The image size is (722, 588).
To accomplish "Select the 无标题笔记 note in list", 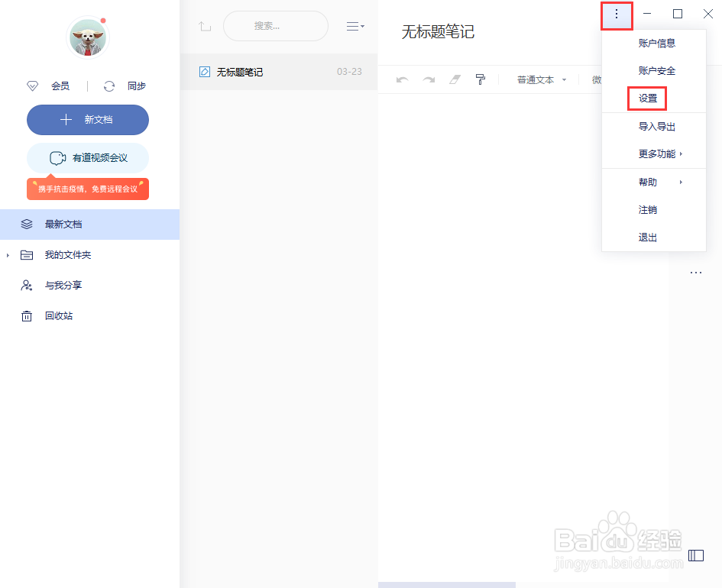I will [279, 72].
